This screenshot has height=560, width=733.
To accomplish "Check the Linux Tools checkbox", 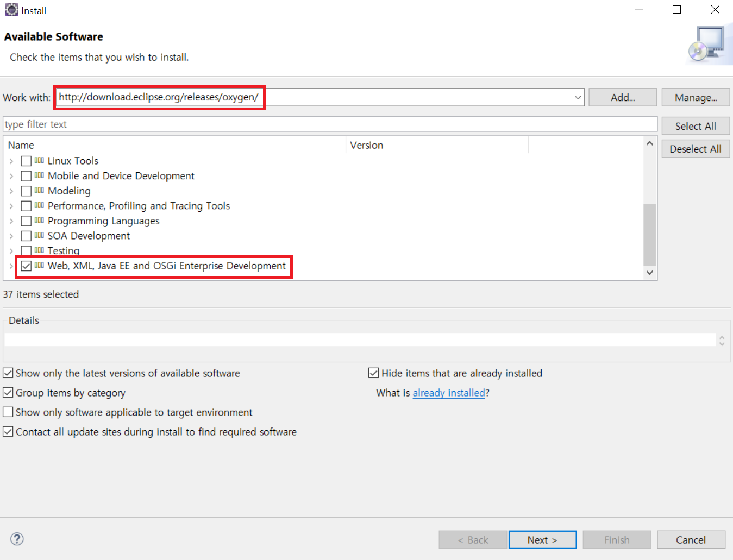I will pos(26,161).
